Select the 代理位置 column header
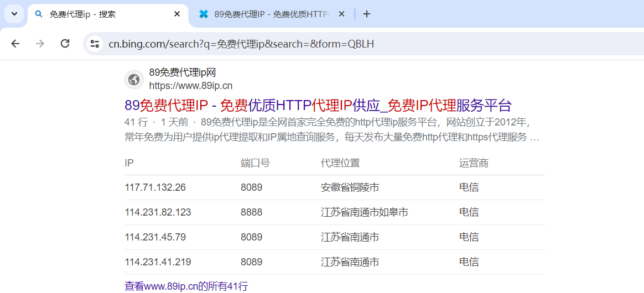Viewport: 644px width, 293px height. 340,163
